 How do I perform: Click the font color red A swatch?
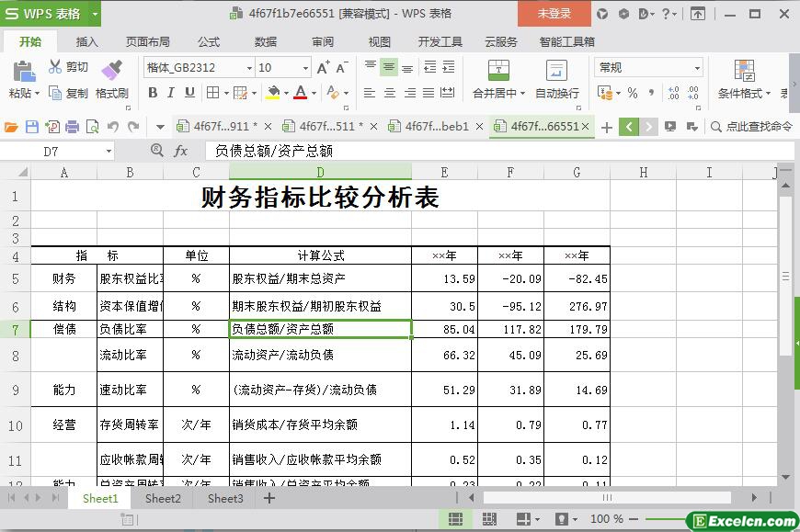pyautogui.click(x=300, y=93)
